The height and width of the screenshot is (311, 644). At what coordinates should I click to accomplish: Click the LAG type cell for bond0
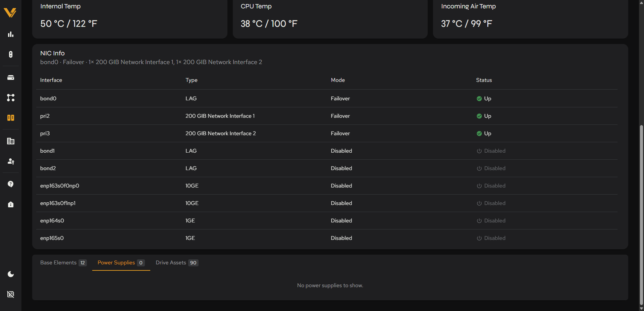[x=191, y=98]
